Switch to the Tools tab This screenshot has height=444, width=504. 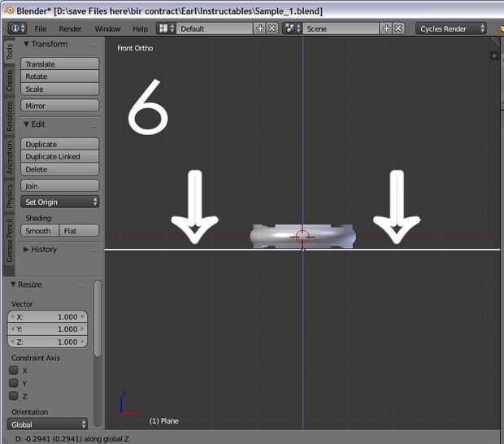[x=9, y=51]
